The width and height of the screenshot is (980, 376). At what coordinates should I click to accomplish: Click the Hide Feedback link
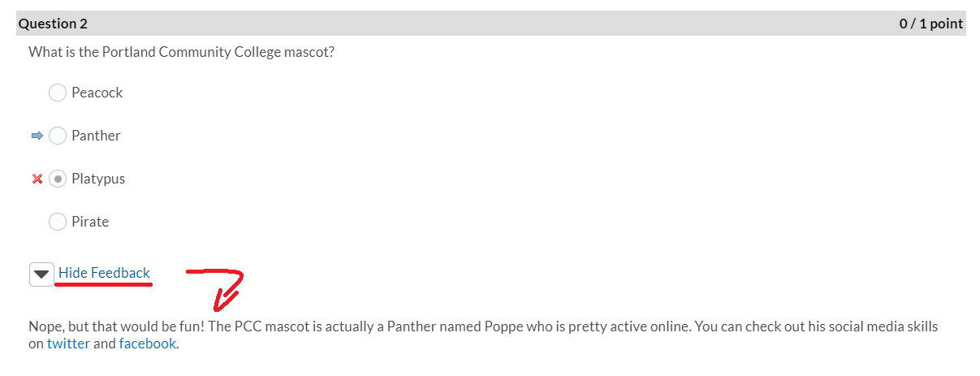(104, 273)
